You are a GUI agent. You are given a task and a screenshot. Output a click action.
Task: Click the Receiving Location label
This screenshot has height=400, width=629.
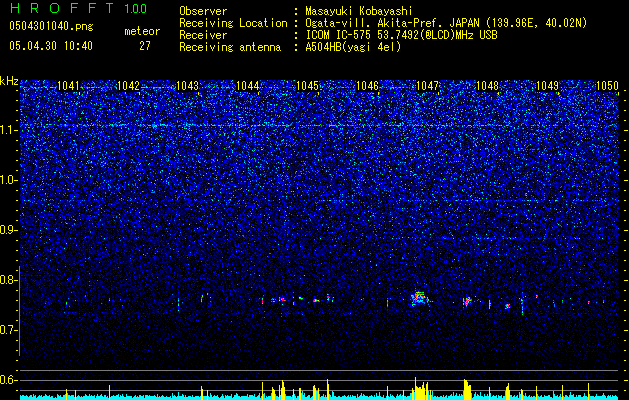click(x=233, y=23)
